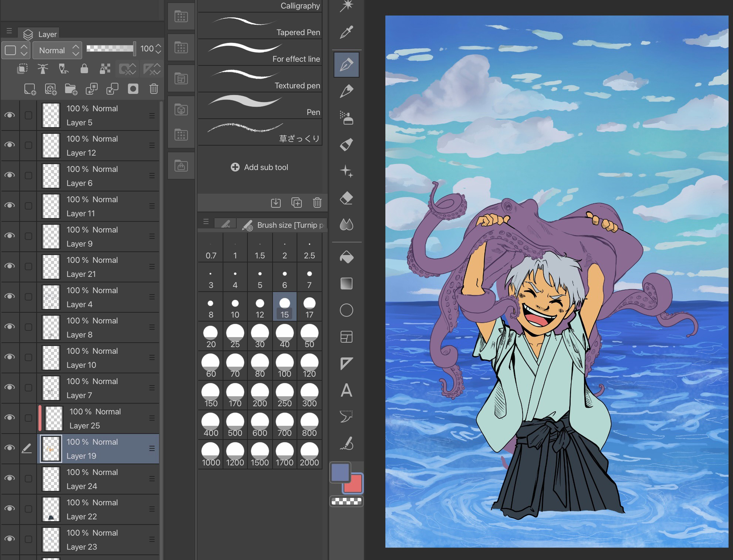733x560 pixels.
Task: Set brush size to 7
Action: 310,277
